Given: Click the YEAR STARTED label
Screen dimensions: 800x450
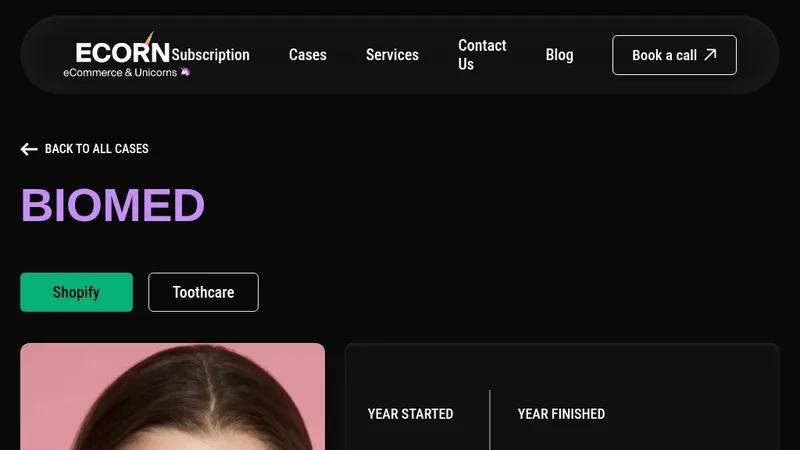Looking at the screenshot, I should point(410,414).
